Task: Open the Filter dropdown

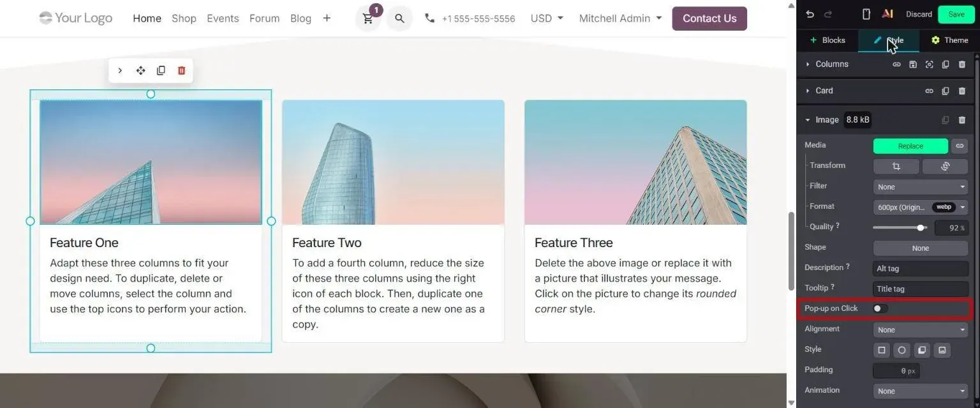Action: [921, 187]
